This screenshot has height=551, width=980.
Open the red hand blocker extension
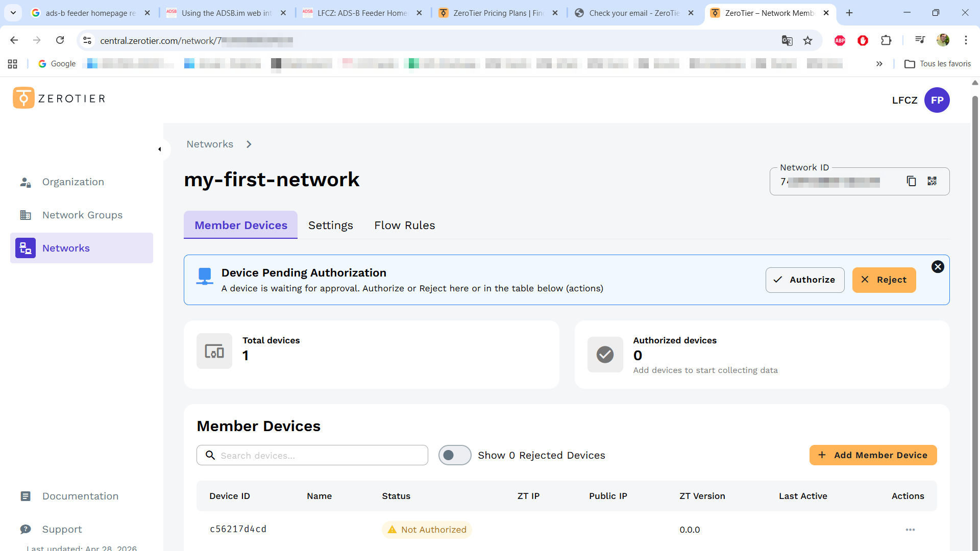[863, 40]
